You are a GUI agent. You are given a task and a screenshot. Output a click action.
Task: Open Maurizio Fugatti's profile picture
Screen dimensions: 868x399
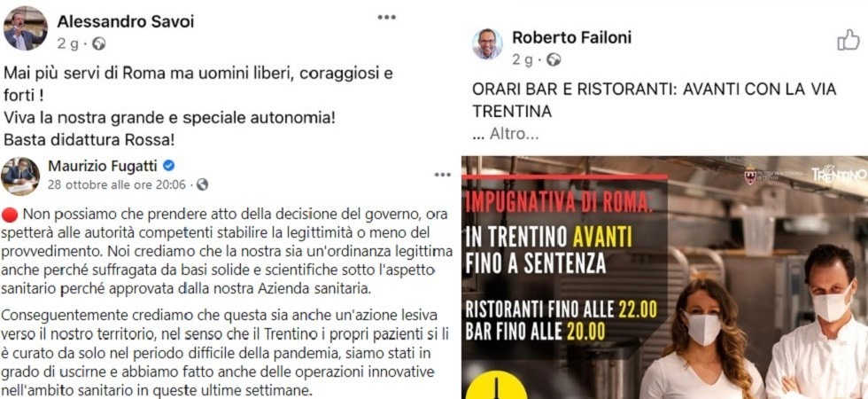pyautogui.click(x=20, y=176)
